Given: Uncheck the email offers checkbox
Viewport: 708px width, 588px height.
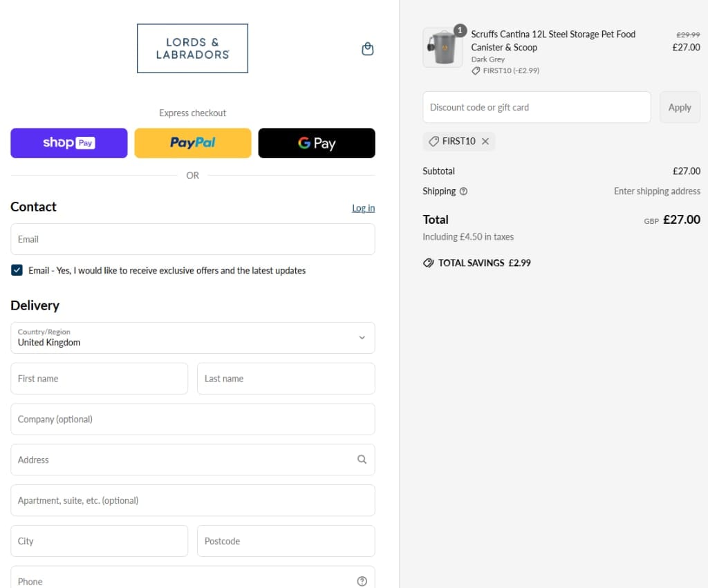Looking at the screenshot, I should [x=17, y=270].
